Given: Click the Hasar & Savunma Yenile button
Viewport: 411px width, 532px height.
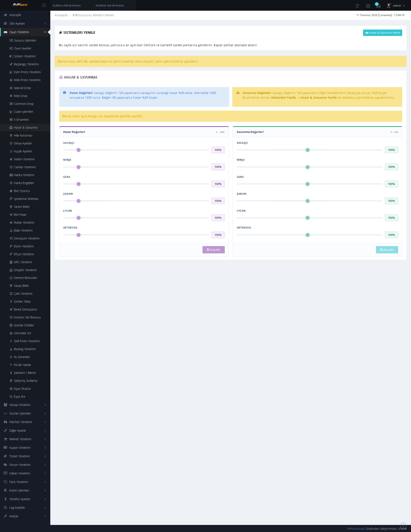Looking at the screenshot, I should pos(382,33).
